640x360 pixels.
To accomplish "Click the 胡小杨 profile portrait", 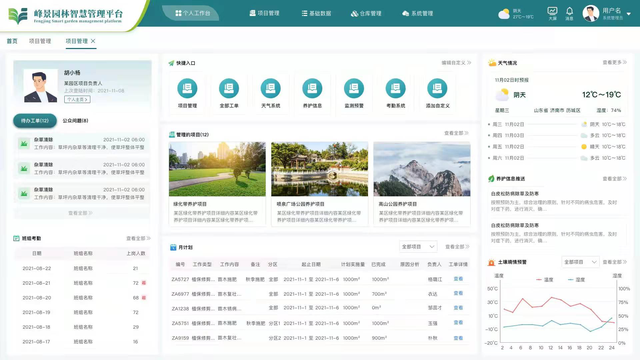I will [x=40, y=86].
